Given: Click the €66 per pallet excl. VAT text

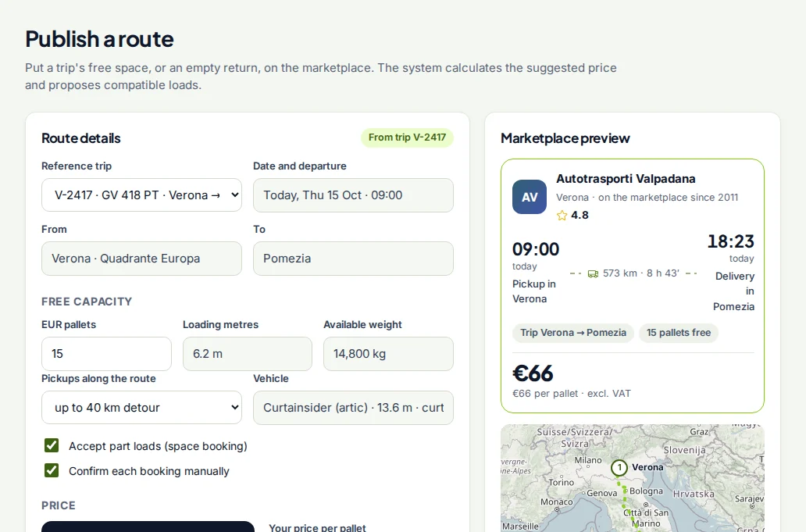Looking at the screenshot, I should [572, 394].
